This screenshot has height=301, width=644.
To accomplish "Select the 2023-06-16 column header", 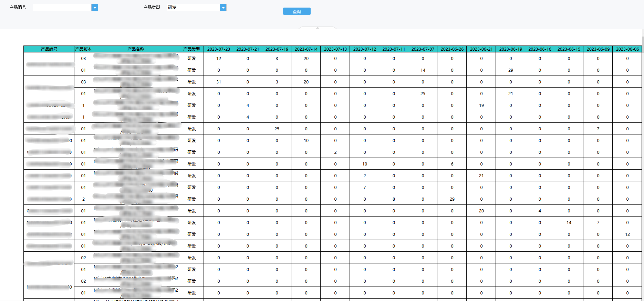I will (x=540, y=49).
